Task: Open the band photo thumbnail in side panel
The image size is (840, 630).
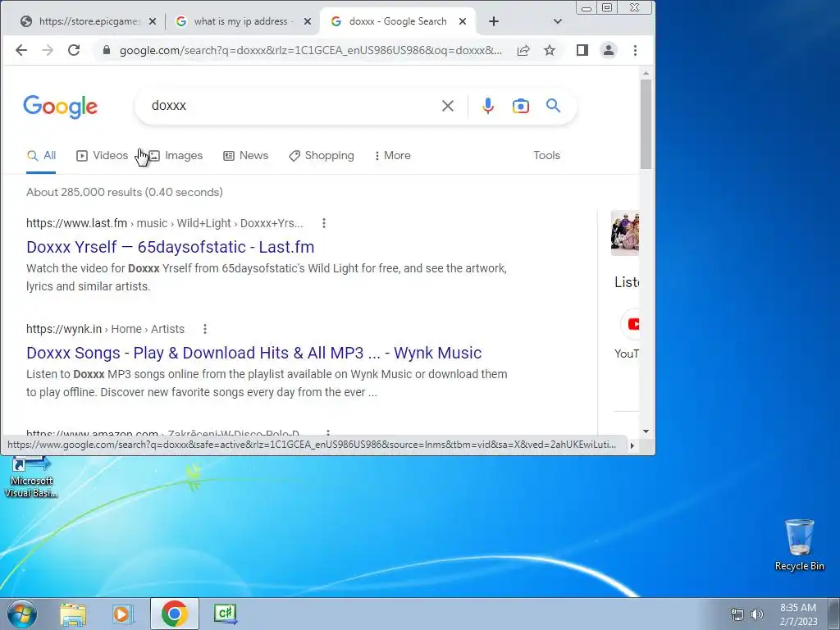Action: coord(625,233)
